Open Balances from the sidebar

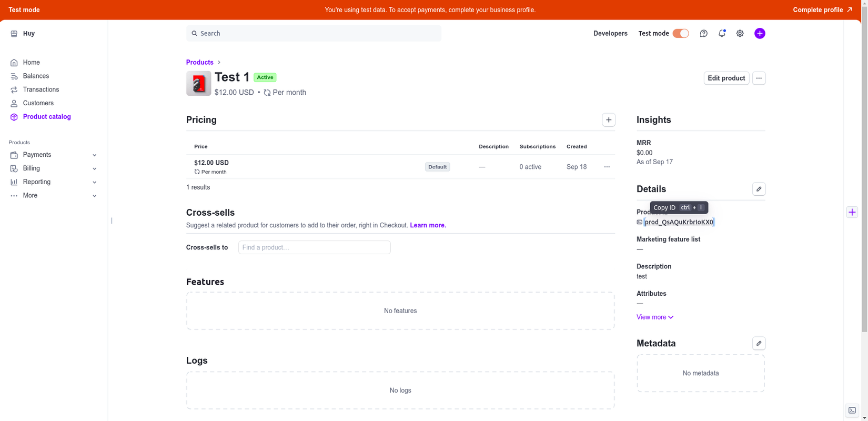tap(36, 76)
